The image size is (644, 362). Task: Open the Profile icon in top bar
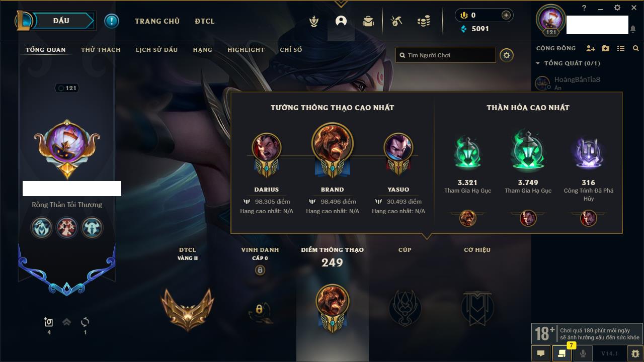(x=341, y=21)
